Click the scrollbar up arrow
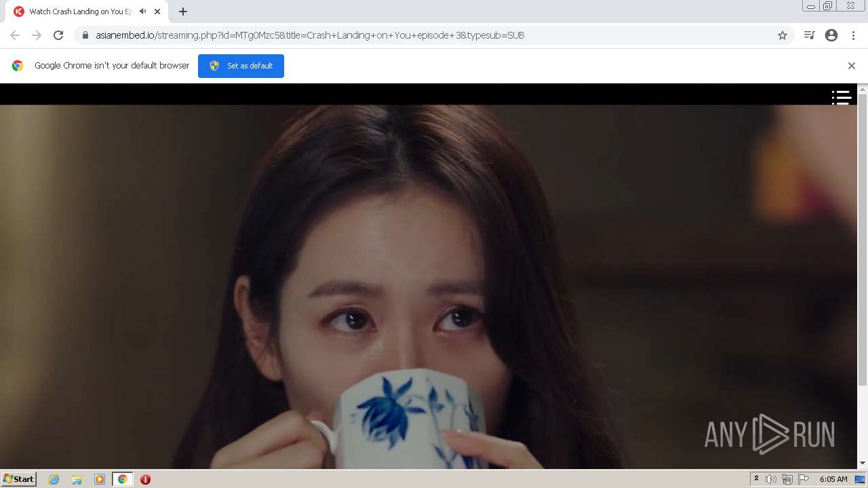Viewport: 868px width, 488px height. click(x=863, y=88)
